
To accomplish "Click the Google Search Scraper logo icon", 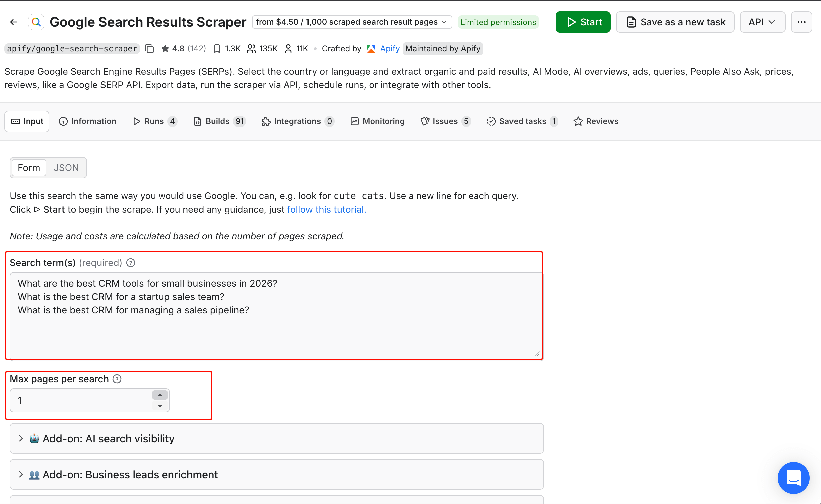I will (36, 22).
